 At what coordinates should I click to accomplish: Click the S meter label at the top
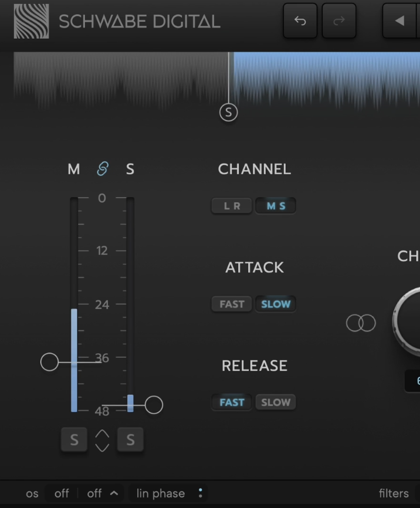(130, 169)
